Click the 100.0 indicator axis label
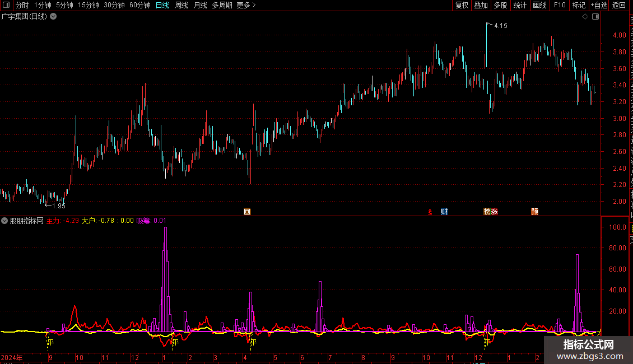 [x=618, y=227]
